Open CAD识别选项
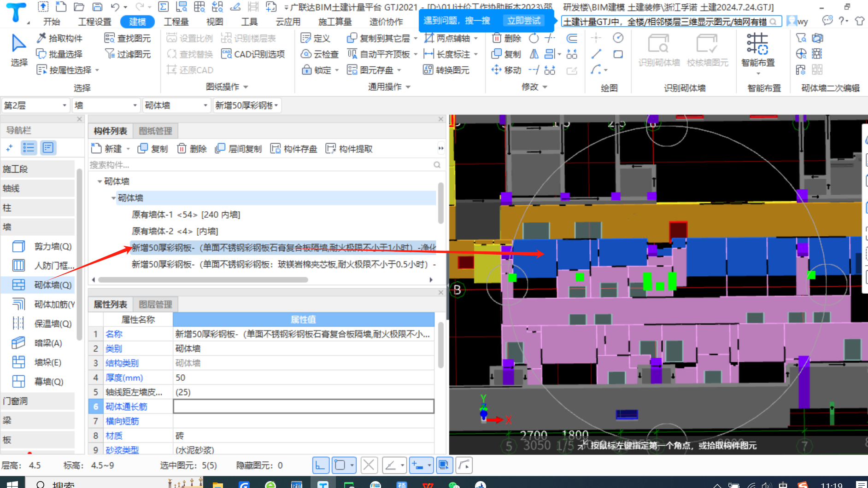Screen dimensions: 868x488 tap(253, 54)
